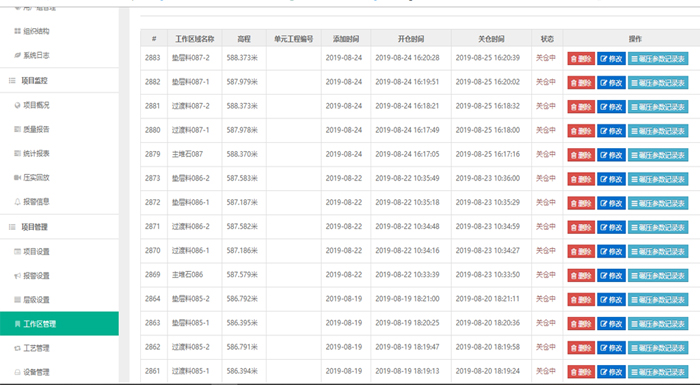This screenshot has width=700, height=385.
Task: Open 组织结构 from the sidebar icon
Action: point(17,31)
